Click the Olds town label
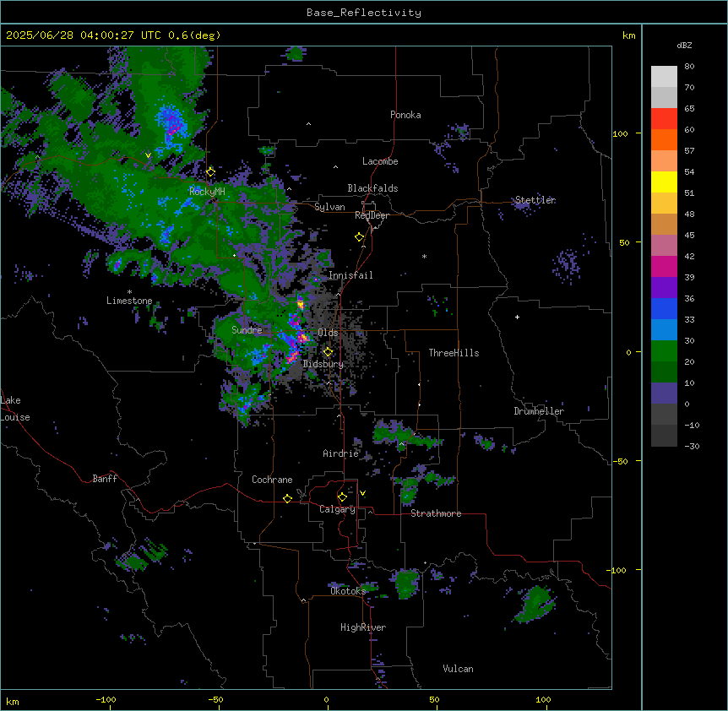The image size is (728, 711). tap(328, 333)
